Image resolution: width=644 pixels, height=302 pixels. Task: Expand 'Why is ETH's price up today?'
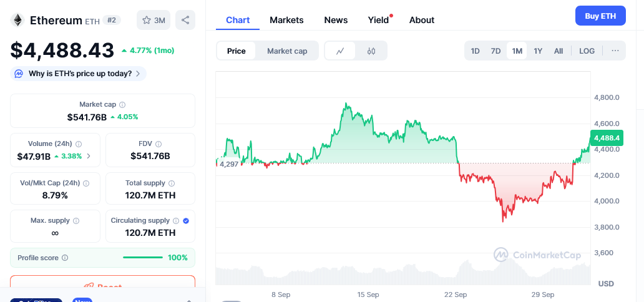point(79,74)
